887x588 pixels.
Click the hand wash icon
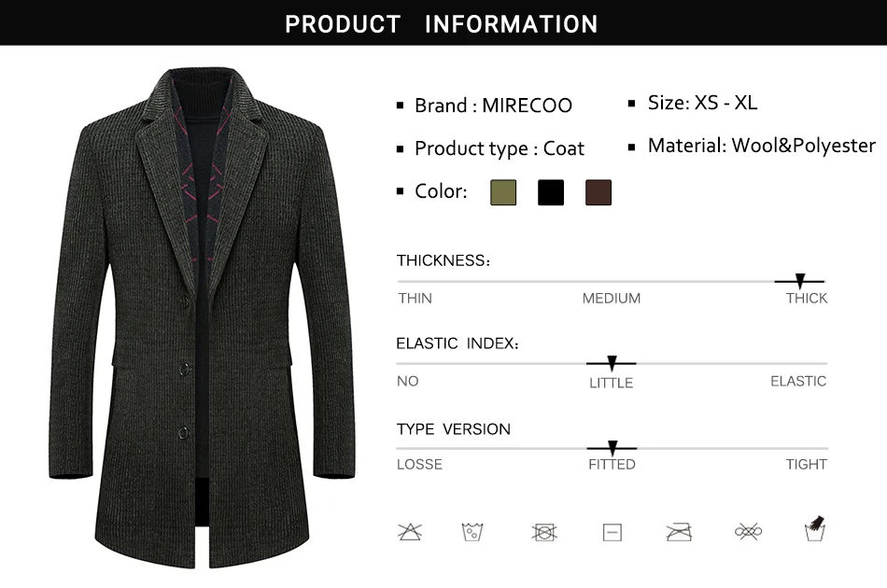[815, 528]
